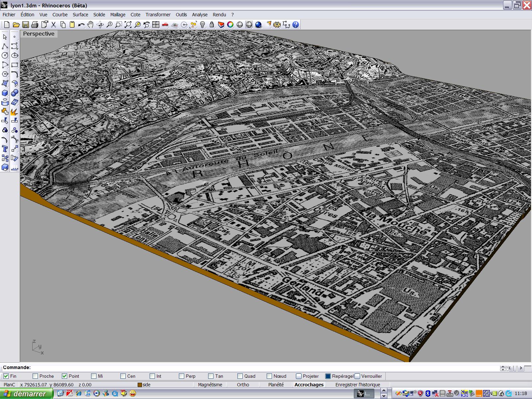Click the lock objects padlock icon

click(212, 25)
